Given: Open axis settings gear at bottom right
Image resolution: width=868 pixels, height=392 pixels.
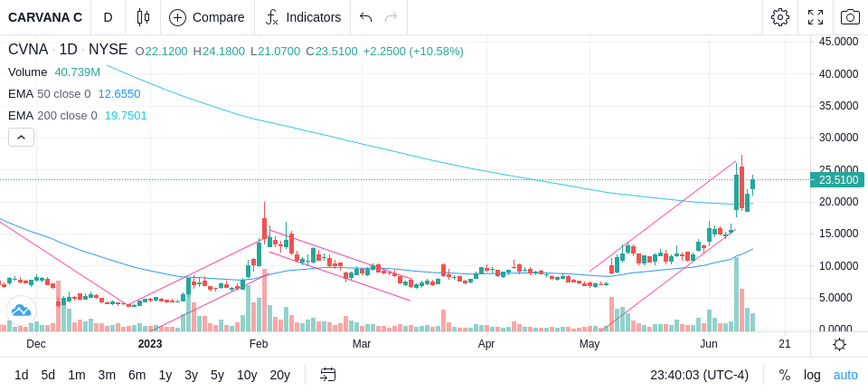Looking at the screenshot, I should click(839, 344).
